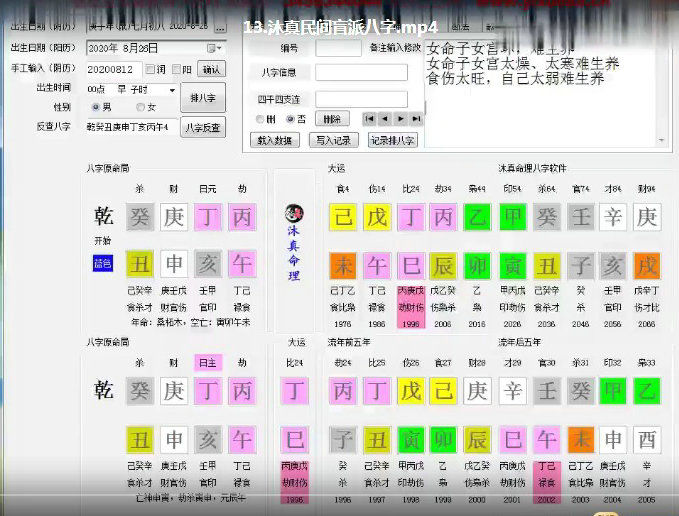Tick the 阳 checkbox
This screenshot has width=679, height=516.
176,69
